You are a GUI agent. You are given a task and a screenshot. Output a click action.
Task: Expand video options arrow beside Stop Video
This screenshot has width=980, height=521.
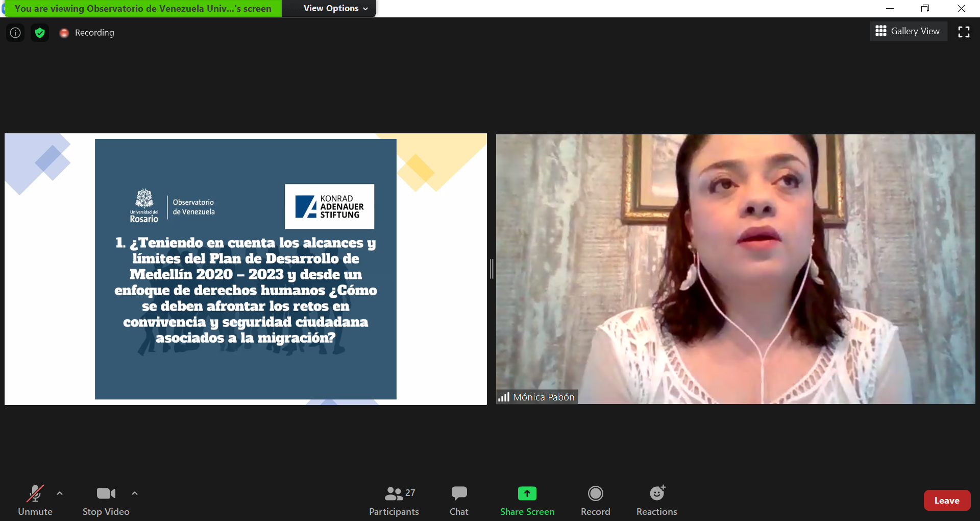pos(135,493)
